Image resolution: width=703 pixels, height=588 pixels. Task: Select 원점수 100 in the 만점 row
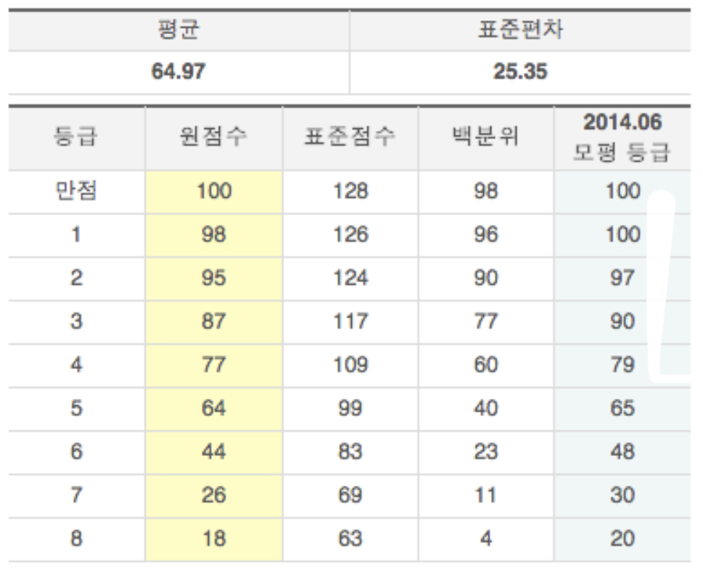(x=214, y=191)
